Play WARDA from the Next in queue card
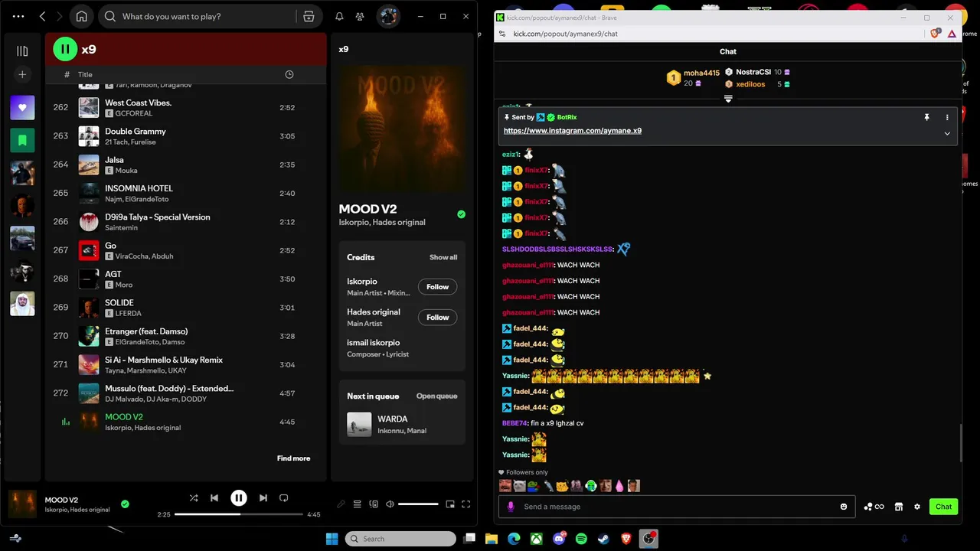980x551 pixels. [359, 424]
